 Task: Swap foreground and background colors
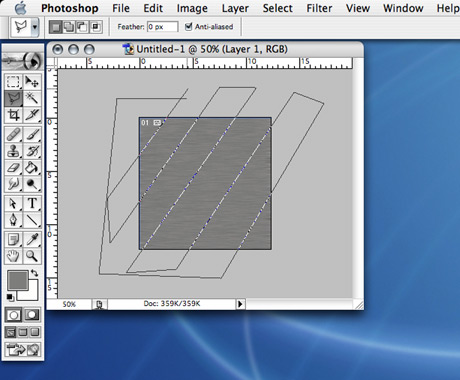click(35, 273)
